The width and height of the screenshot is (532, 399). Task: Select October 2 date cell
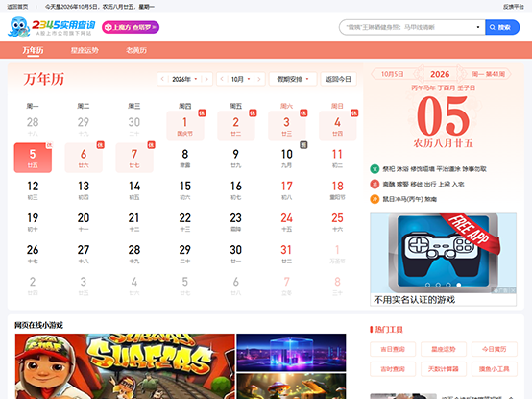pos(236,126)
